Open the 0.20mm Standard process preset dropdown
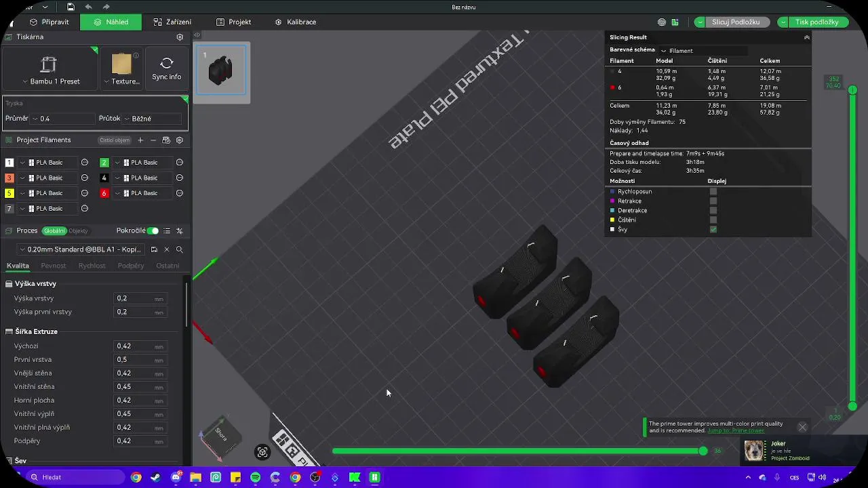 (x=79, y=249)
